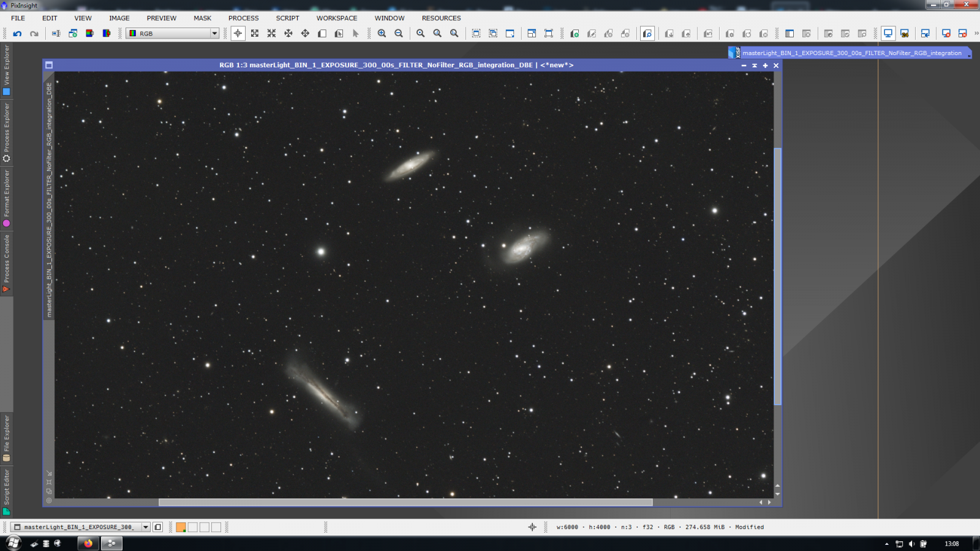The width and height of the screenshot is (980, 551).
Task: Click the highlighted mask search icon
Action: tap(647, 34)
